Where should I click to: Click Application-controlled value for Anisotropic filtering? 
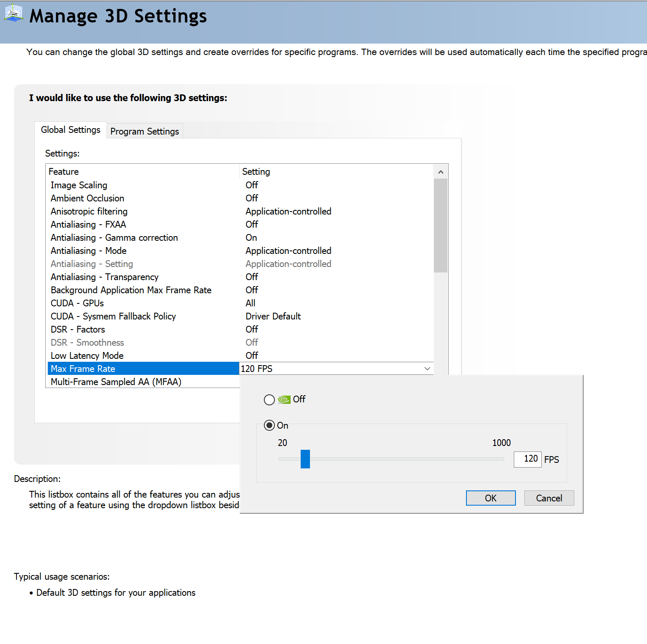tap(288, 212)
